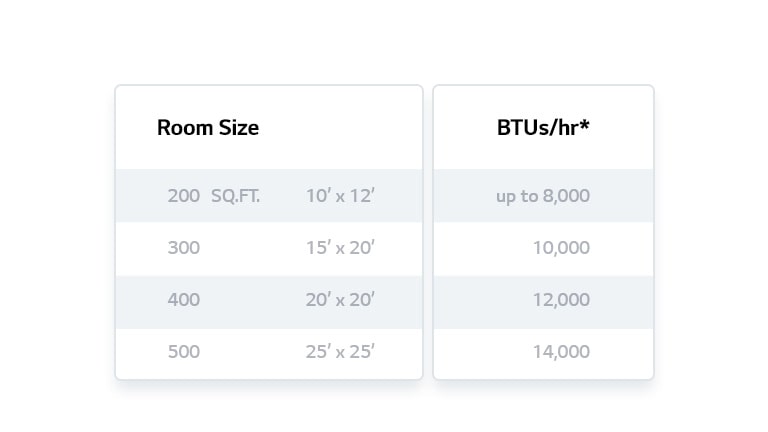This screenshot has height=432, width=768.
Task: Click the 8,000 number in first row
Action: pyautogui.click(x=566, y=196)
